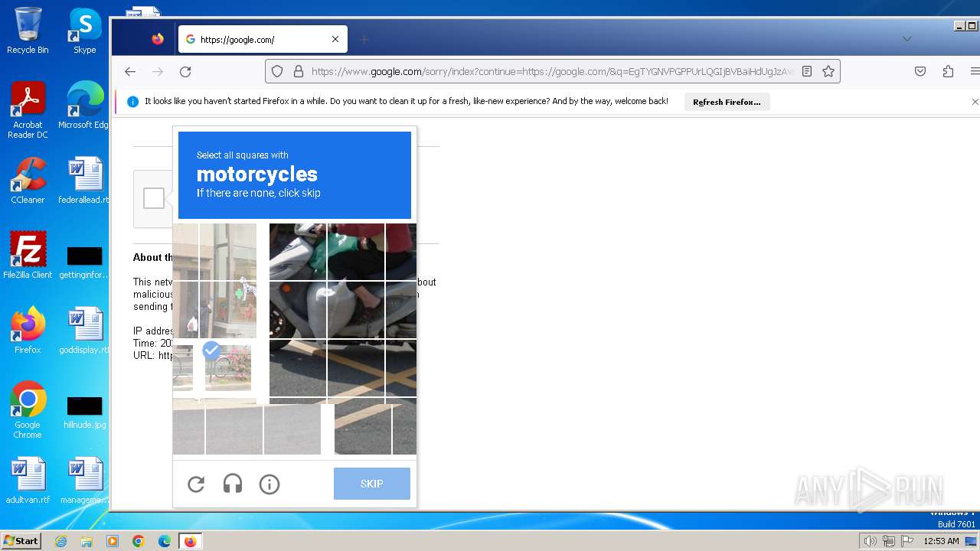Switch to the https://google.com/ tab
Image resolution: width=980 pixels, height=551 pixels.
point(263,39)
